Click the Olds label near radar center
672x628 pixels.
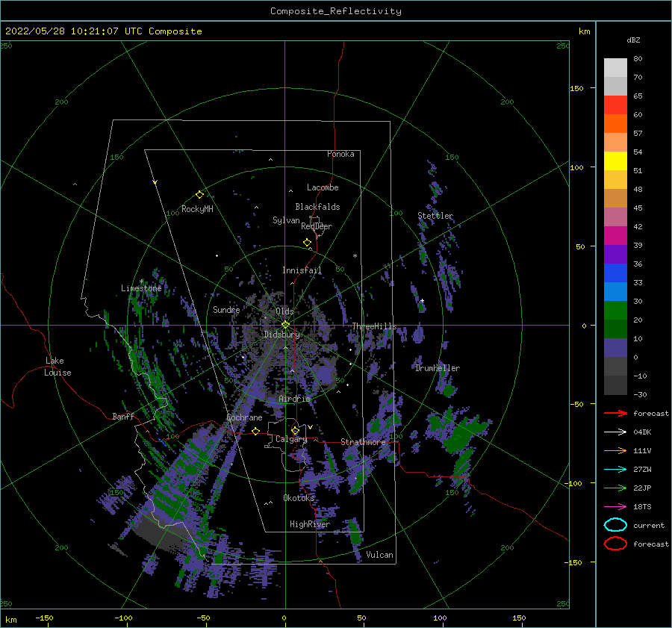(284, 311)
